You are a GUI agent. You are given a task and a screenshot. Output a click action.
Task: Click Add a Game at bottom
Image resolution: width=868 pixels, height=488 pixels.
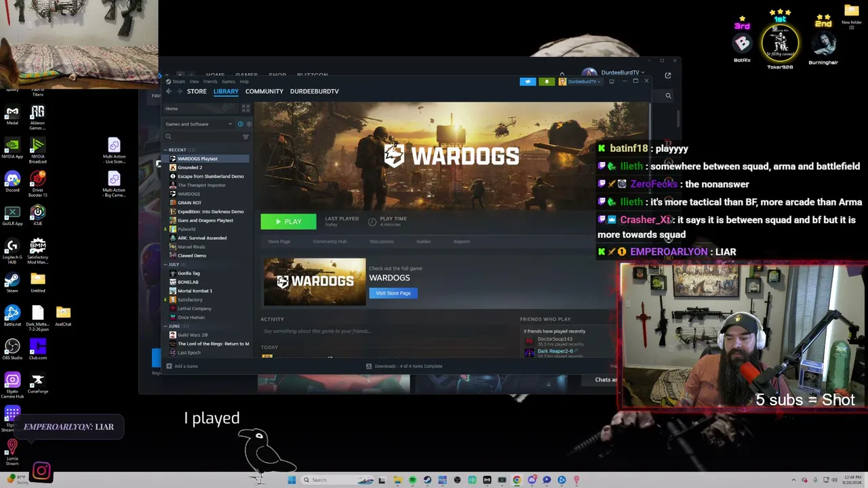coord(183,366)
